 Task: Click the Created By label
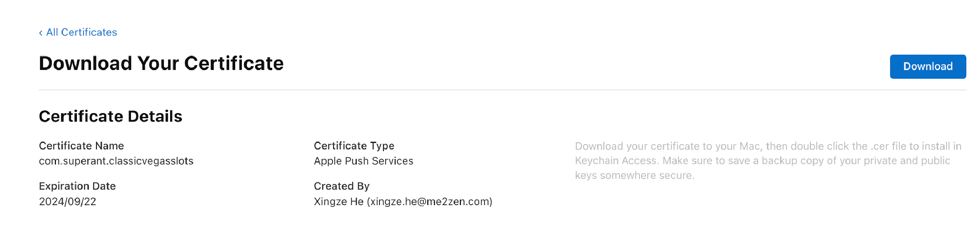point(341,186)
